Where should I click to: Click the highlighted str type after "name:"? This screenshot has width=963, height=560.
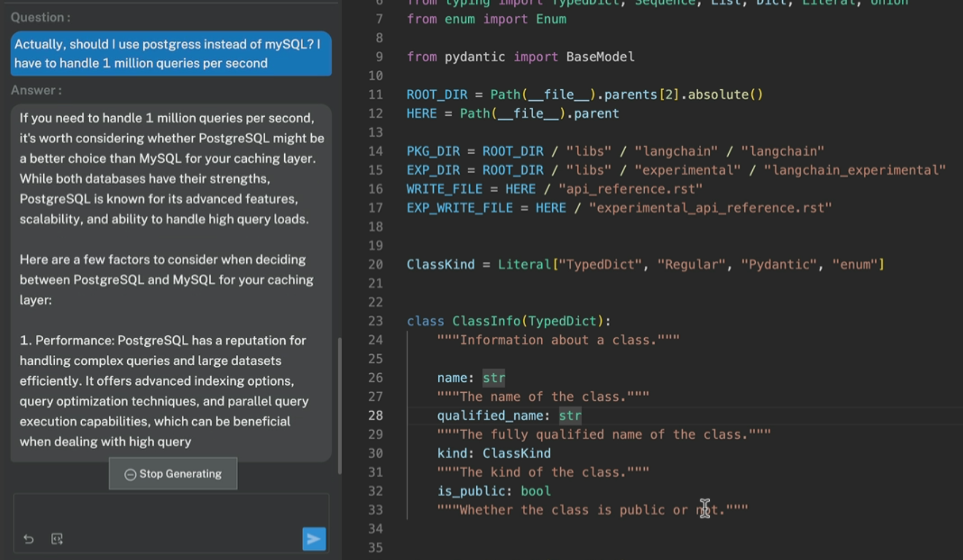pyautogui.click(x=494, y=378)
